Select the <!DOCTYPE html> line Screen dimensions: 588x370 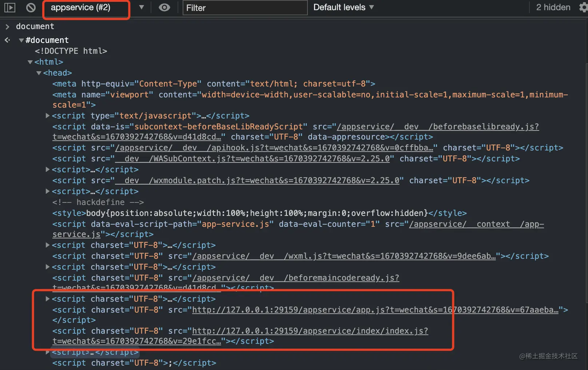(x=71, y=51)
